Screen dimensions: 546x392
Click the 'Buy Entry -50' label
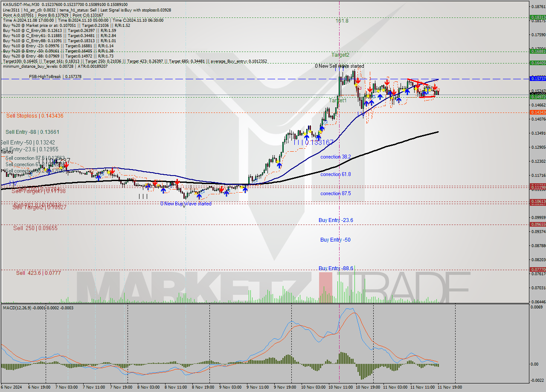[x=335, y=240]
